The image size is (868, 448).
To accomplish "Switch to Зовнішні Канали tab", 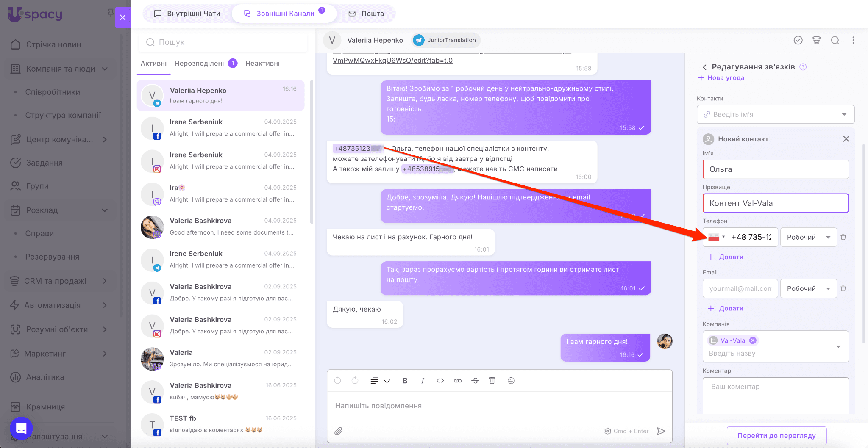I will (284, 14).
